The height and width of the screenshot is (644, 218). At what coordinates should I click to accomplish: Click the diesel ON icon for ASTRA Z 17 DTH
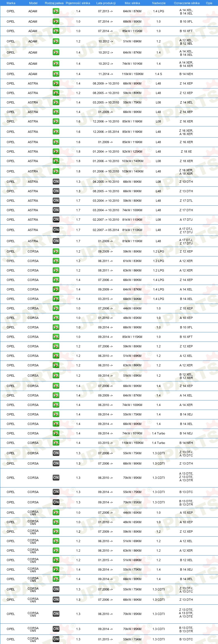click(x=56, y=210)
